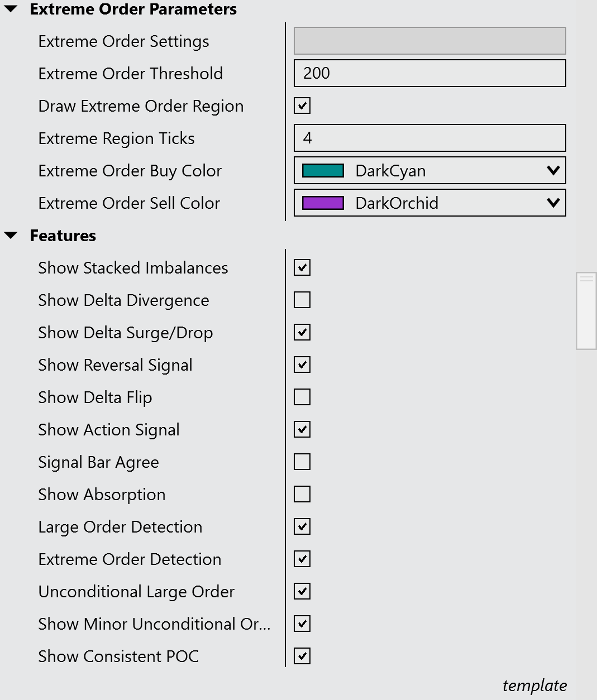Collapse the Extreme Order Parameters section
This screenshot has width=597, height=700.
point(11,9)
